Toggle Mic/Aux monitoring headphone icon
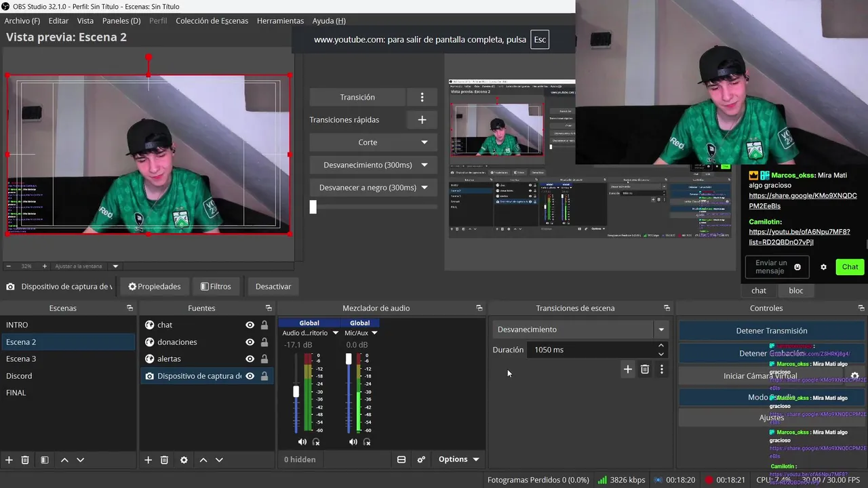 [367, 442]
